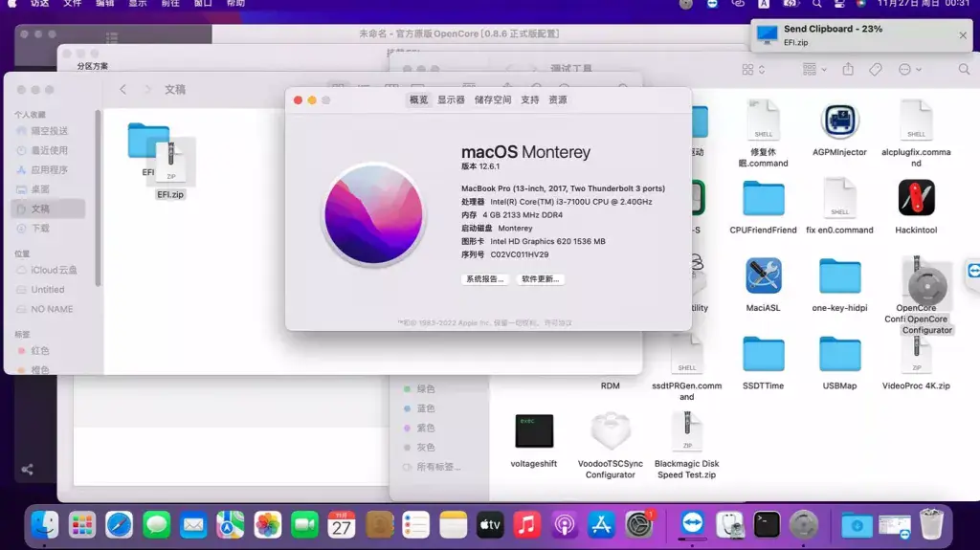The image size is (980, 550).
Task: Switch to the 显示器 tab
Action: (x=451, y=100)
